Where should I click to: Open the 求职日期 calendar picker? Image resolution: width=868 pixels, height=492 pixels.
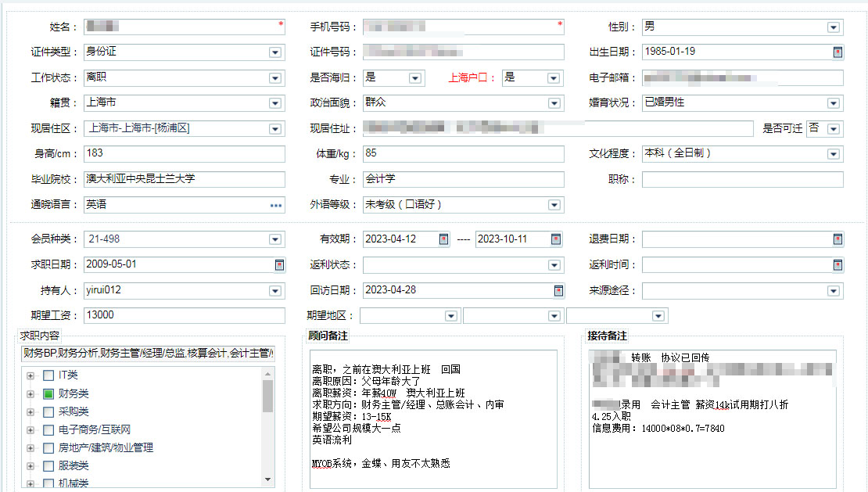(x=279, y=264)
